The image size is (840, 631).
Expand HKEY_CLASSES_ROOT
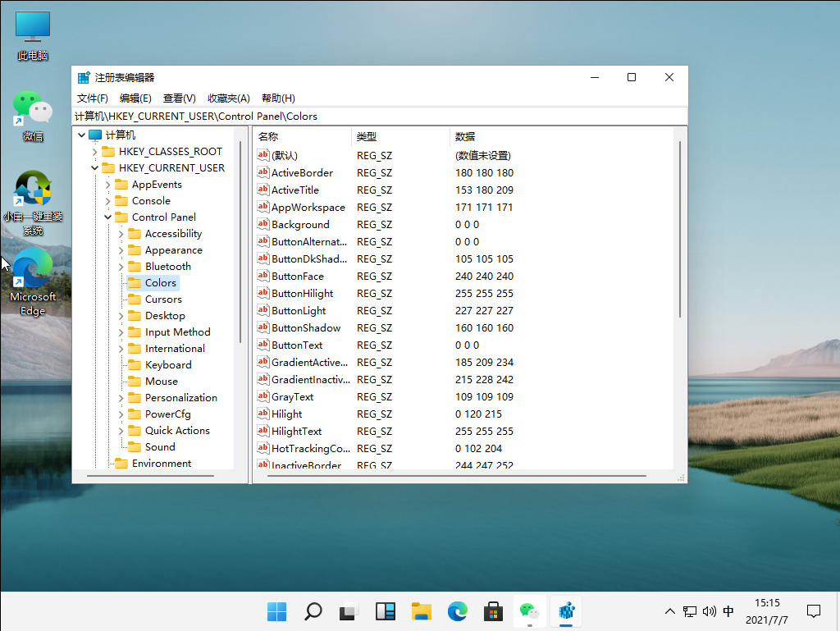click(x=97, y=151)
